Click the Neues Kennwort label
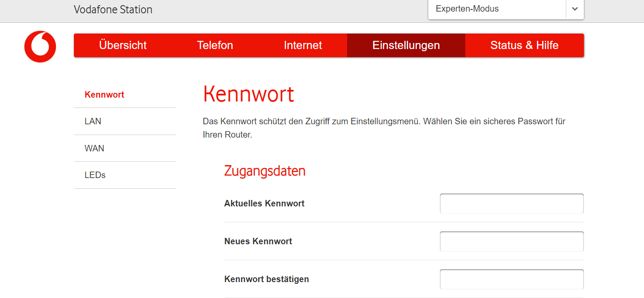 (258, 241)
